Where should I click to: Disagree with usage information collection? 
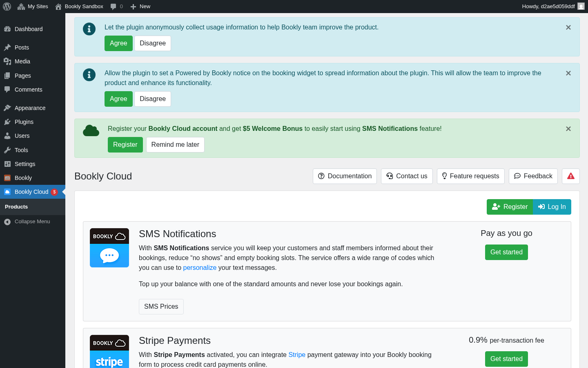coord(153,43)
